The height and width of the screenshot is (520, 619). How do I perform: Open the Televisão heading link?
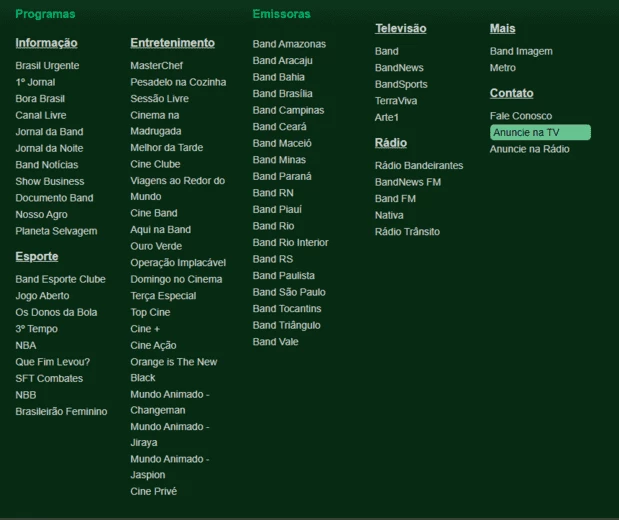click(x=400, y=28)
